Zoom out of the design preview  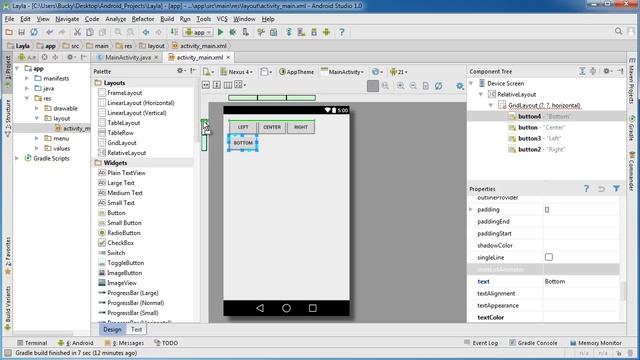point(413,85)
